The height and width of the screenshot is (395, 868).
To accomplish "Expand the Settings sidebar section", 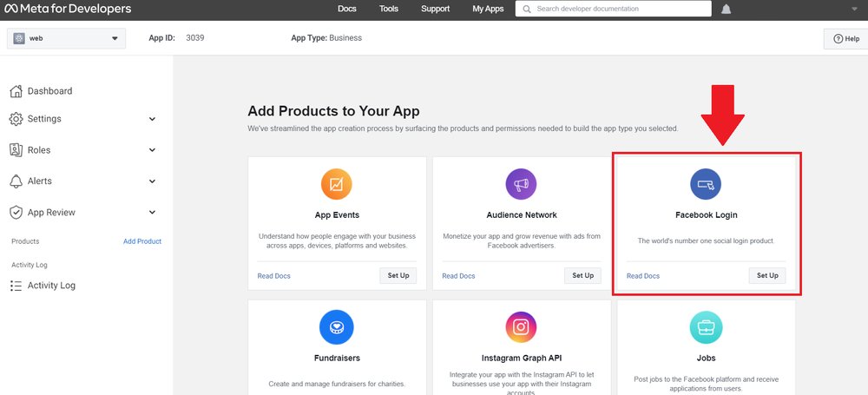I will point(152,119).
